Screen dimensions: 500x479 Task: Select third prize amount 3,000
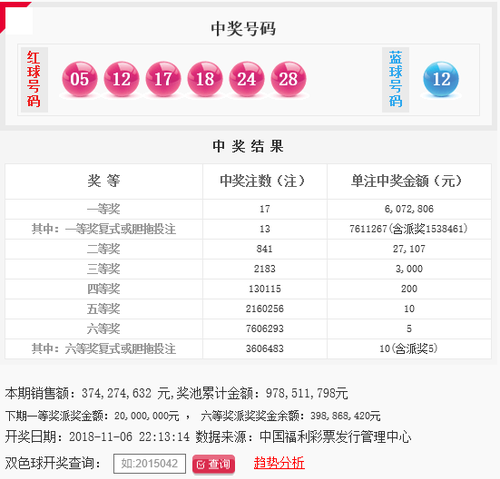409,269
